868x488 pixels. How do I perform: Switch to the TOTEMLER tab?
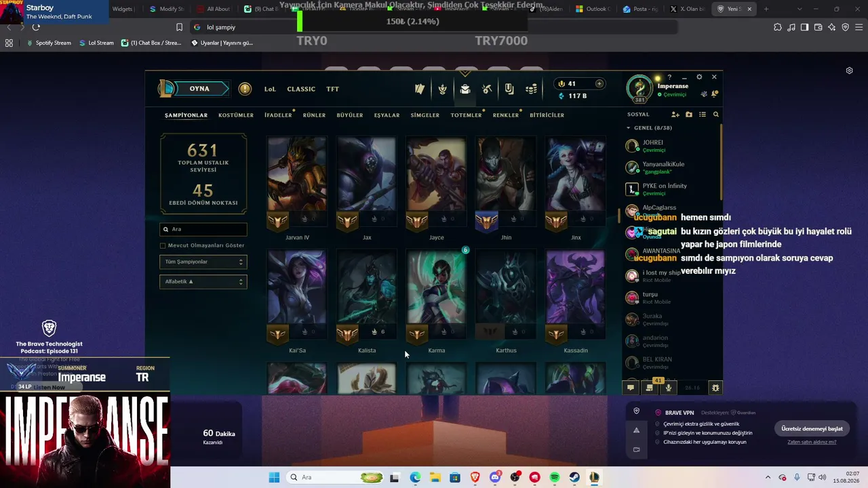coord(466,115)
